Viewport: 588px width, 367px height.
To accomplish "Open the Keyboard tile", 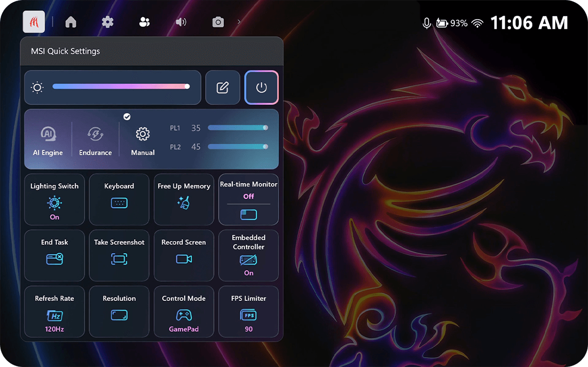I will click(x=119, y=199).
